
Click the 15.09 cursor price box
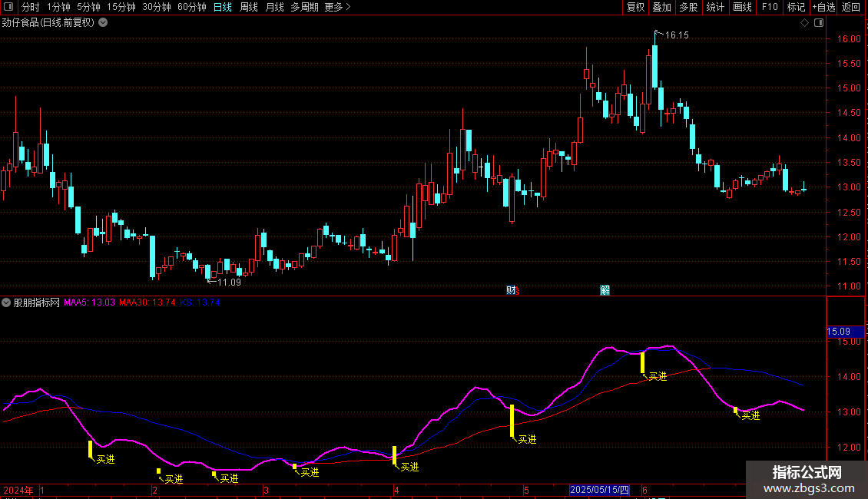(845, 332)
